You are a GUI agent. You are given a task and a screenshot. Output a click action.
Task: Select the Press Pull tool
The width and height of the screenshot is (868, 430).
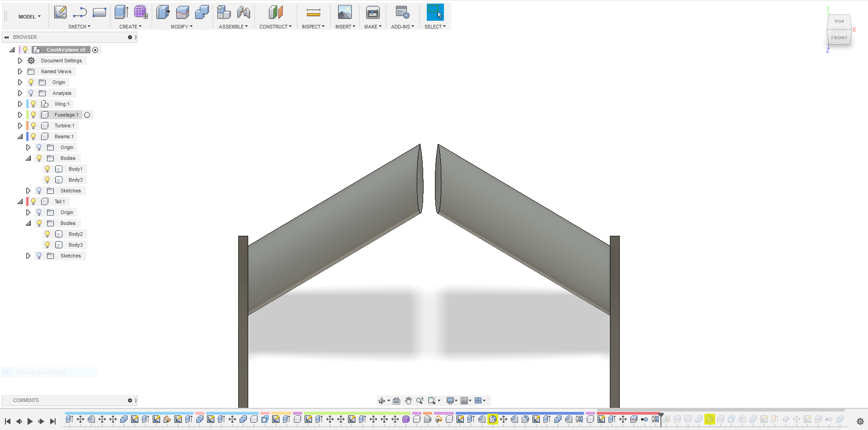163,12
